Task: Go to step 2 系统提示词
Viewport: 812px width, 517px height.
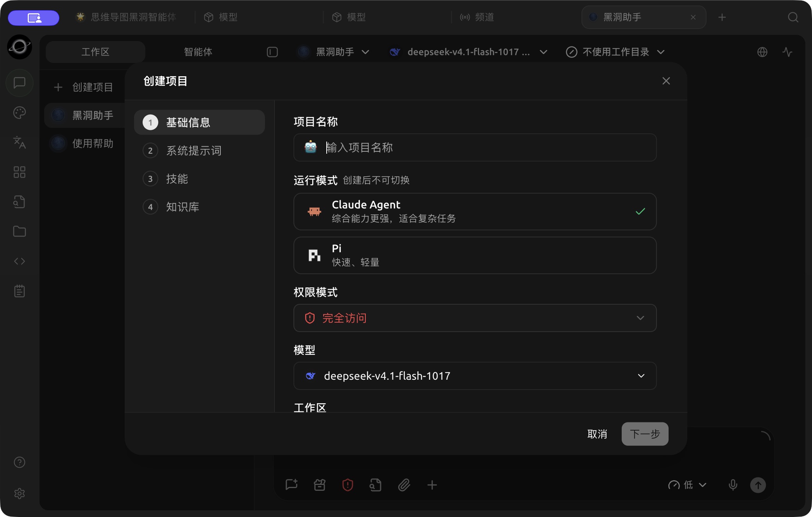Action: tap(199, 151)
